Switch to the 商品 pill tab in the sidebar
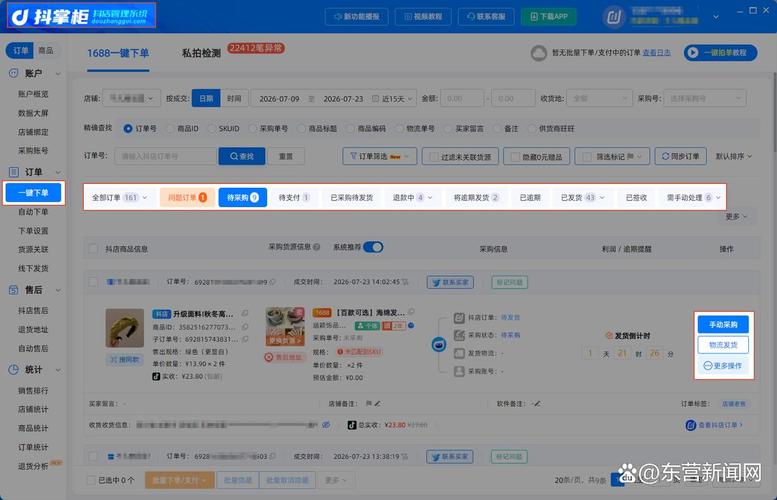Screen dimensions: 777x500 point(46,50)
